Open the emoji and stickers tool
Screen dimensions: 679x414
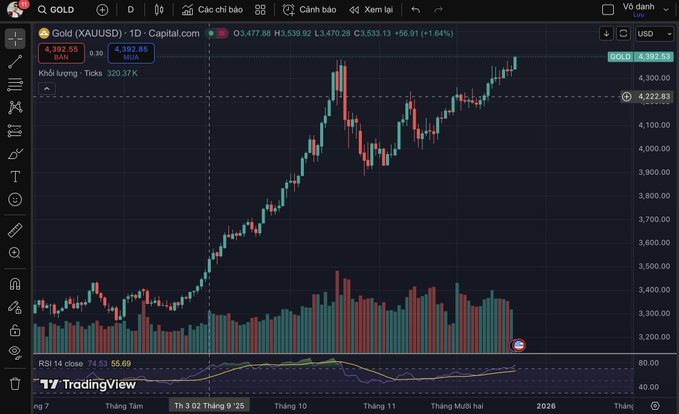coord(15,199)
